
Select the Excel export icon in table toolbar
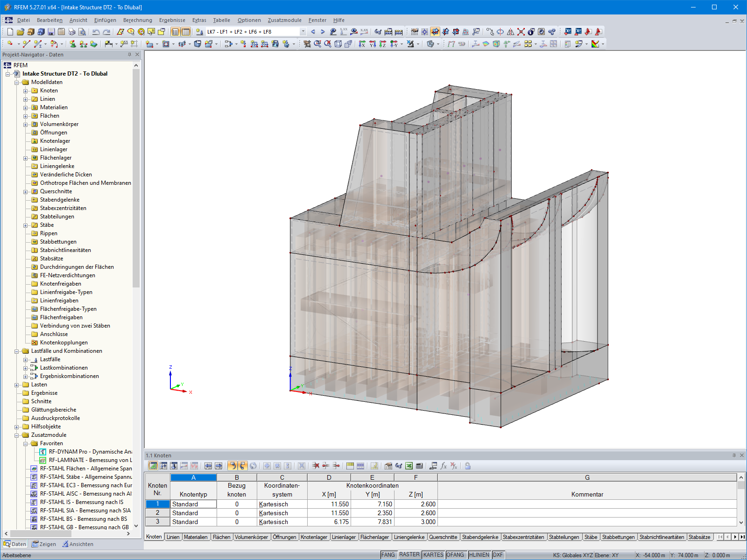pyautogui.click(x=409, y=465)
